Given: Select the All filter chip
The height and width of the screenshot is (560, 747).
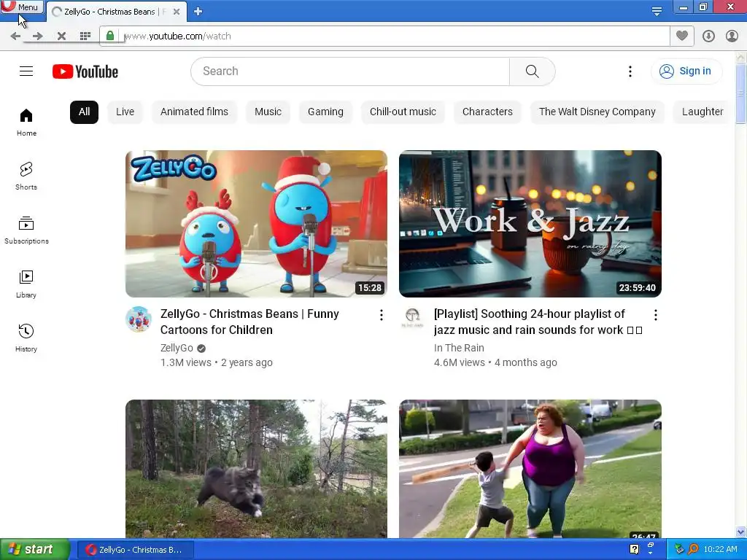Looking at the screenshot, I should [84, 112].
